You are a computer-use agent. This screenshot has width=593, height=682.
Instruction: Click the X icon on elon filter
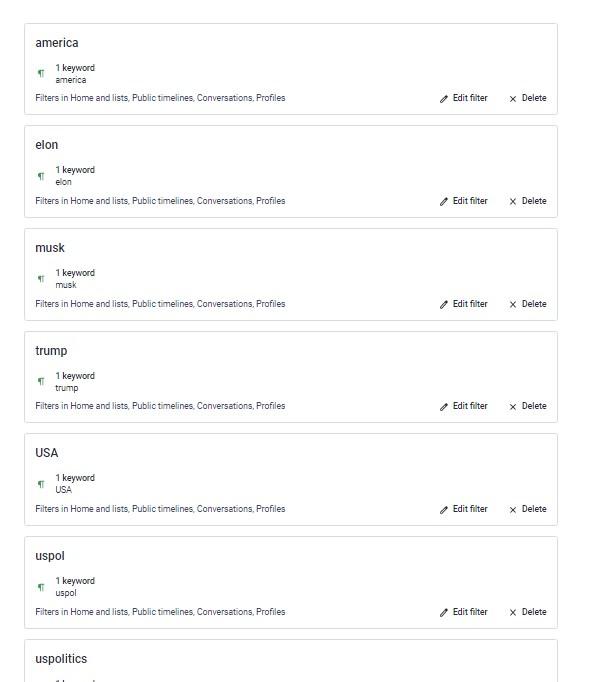[x=513, y=201]
